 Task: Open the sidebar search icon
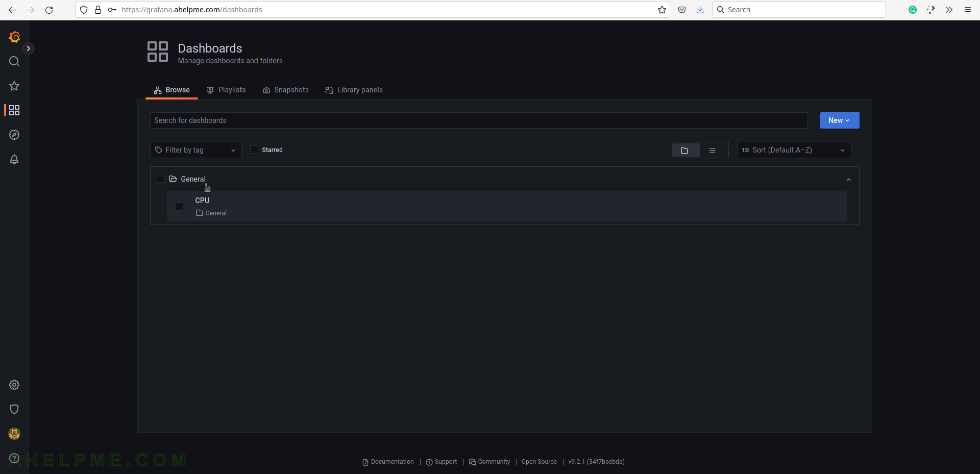[x=14, y=61]
